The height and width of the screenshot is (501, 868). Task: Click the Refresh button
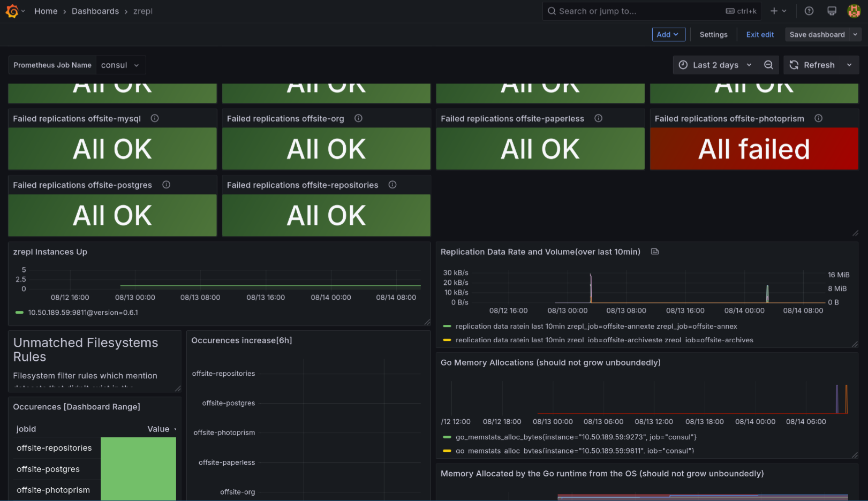[x=813, y=65]
